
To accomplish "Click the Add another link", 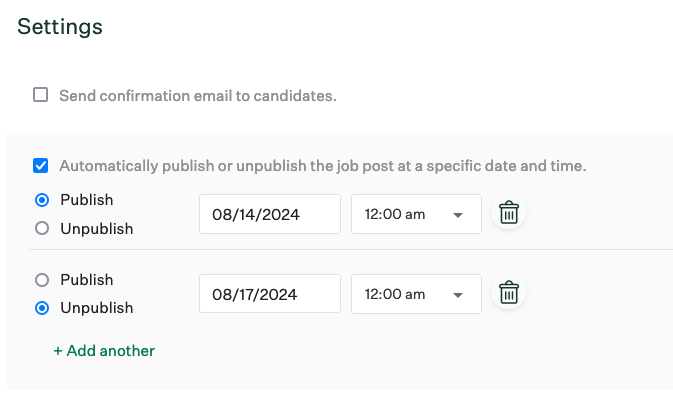I will (x=104, y=351).
